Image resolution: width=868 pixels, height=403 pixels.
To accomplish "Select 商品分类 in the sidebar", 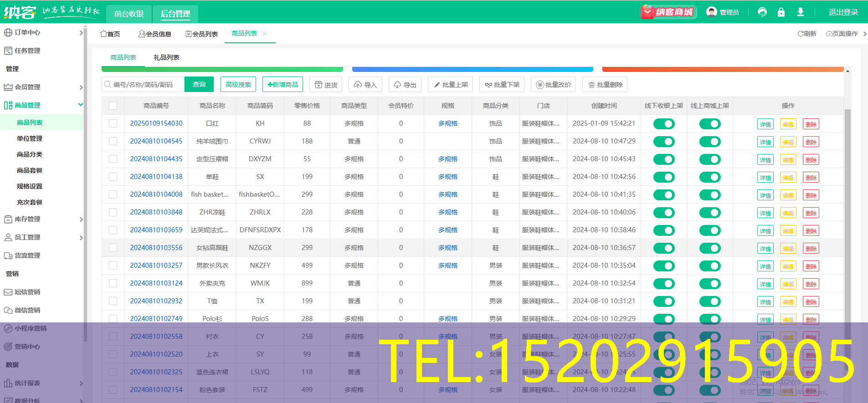I will click(30, 154).
